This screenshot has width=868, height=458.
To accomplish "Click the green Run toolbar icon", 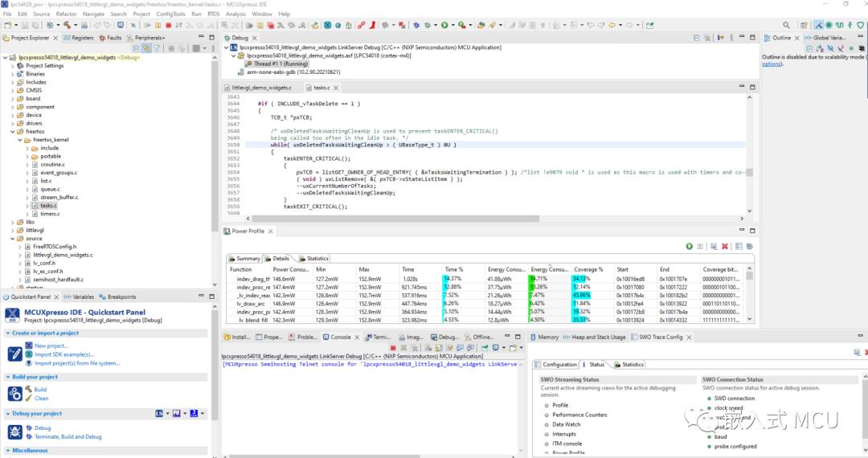I will point(444,25).
